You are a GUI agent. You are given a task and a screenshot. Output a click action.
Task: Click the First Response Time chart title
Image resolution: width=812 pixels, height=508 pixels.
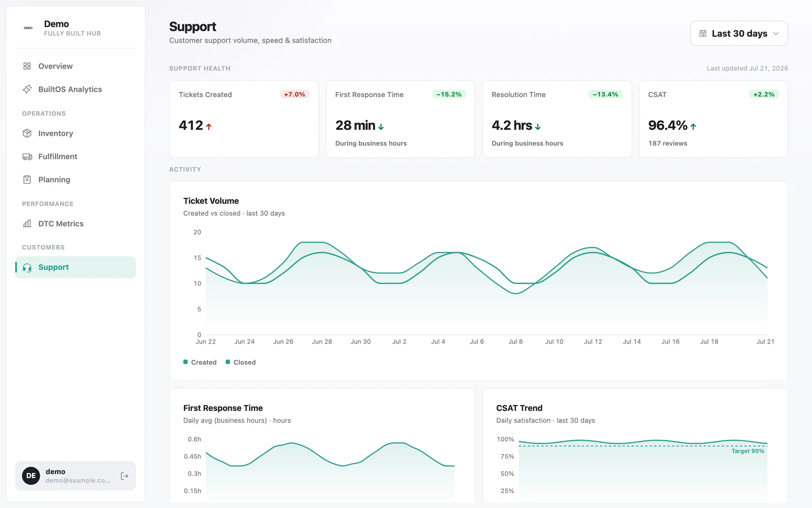click(x=223, y=408)
